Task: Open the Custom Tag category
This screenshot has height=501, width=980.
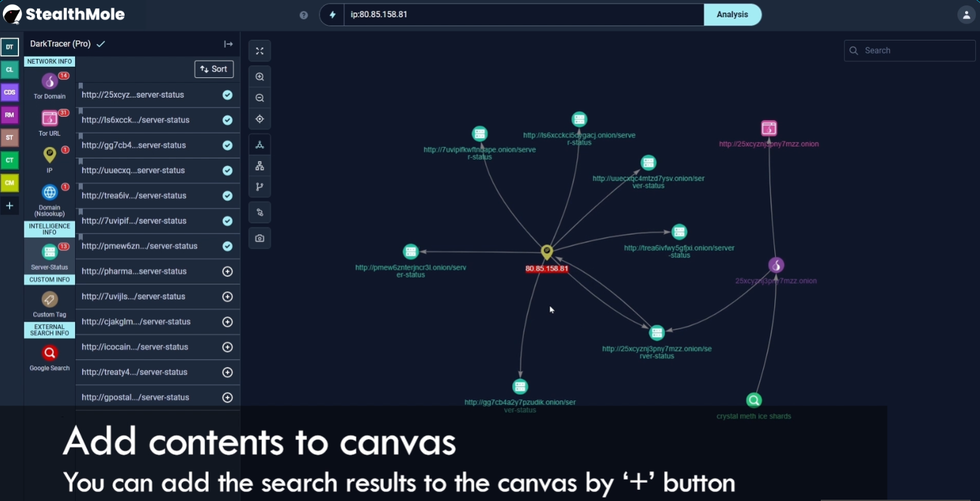Action: [49, 299]
